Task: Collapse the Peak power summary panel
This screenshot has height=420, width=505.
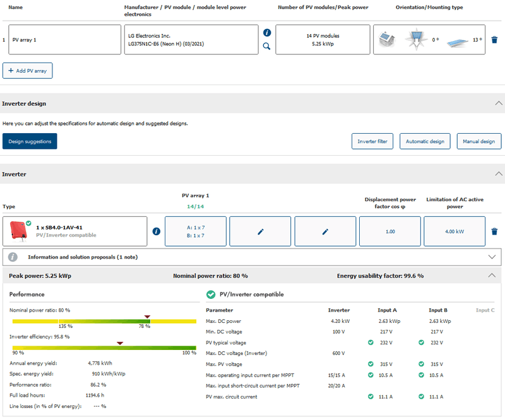Action: pos(492,276)
